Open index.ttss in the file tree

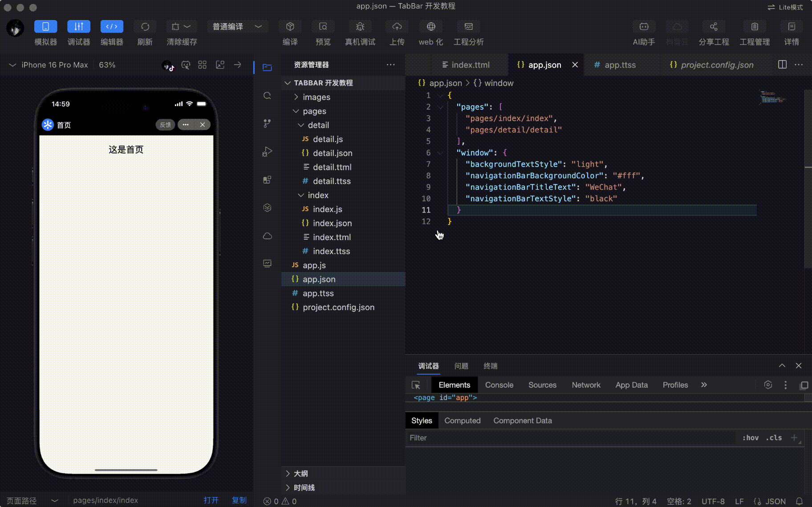[x=343, y=251]
